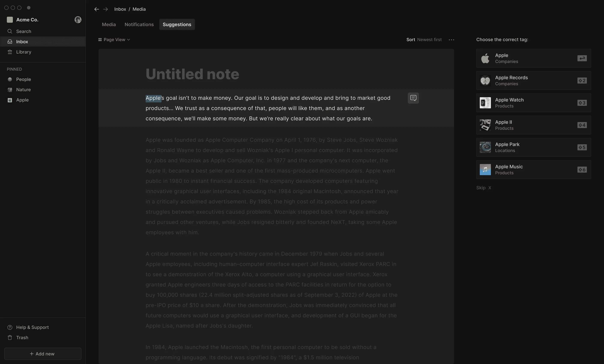
Task: Click the Trash bin icon
Action: click(10, 337)
